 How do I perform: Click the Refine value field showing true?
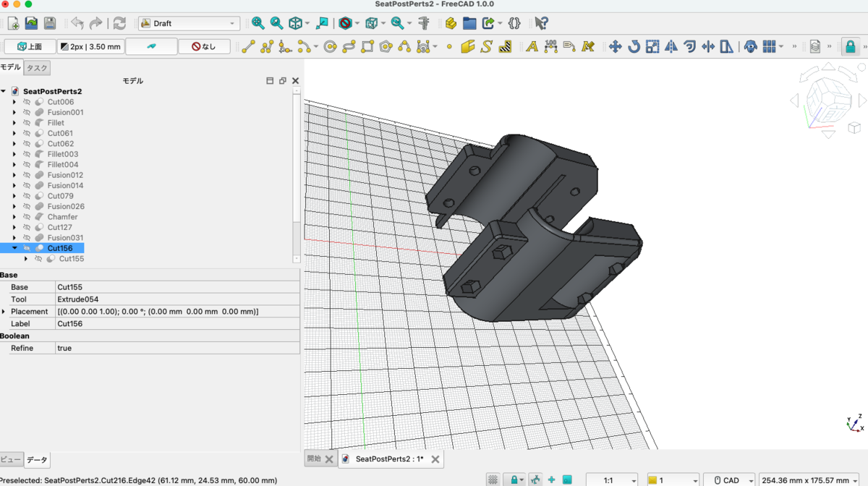coord(177,348)
